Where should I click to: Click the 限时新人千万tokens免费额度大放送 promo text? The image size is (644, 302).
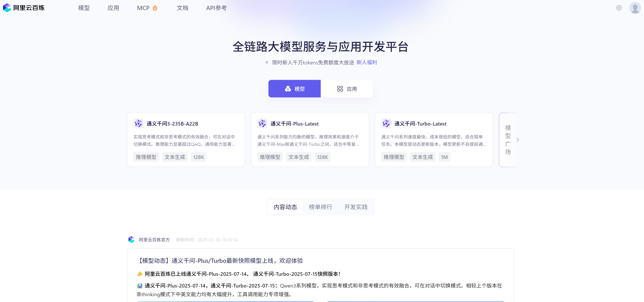coord(313,62)
